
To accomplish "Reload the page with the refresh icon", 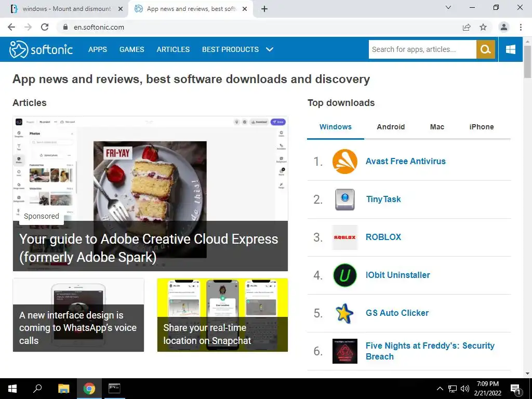I will (45, 27).
